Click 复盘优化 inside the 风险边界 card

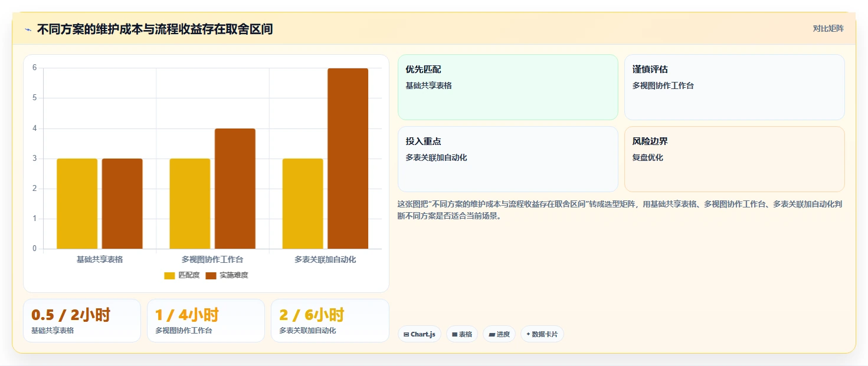[648, 157]
